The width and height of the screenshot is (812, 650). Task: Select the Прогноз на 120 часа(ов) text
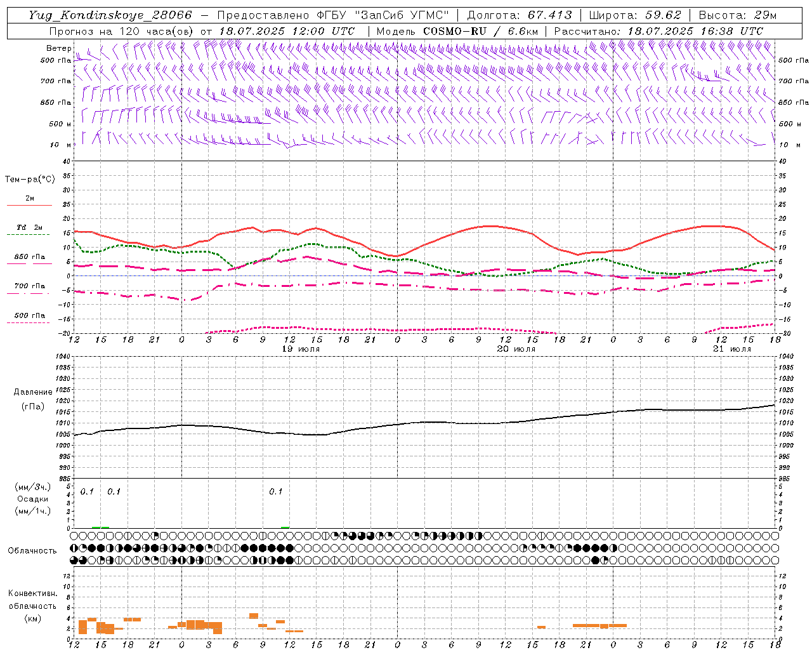pos(122,31)
